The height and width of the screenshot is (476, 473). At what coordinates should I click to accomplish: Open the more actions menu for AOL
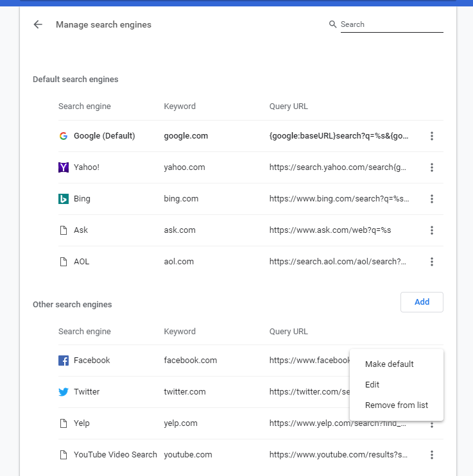432,262
